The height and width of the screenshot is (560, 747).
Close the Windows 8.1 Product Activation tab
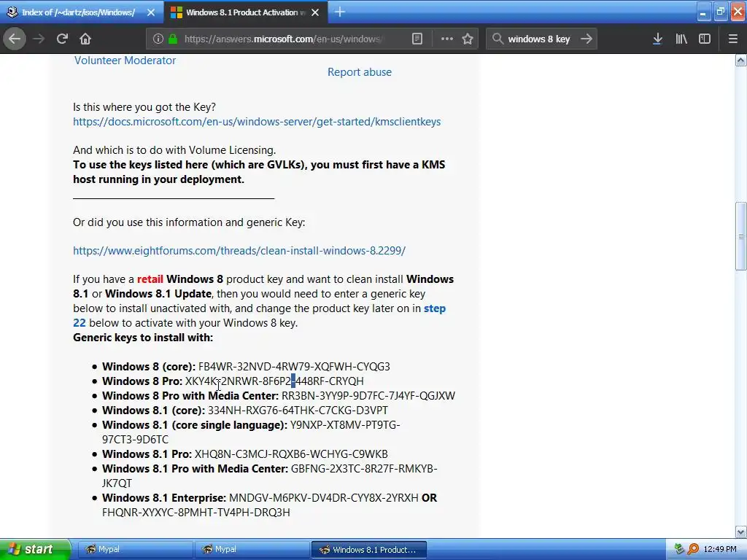pos(315,12)
